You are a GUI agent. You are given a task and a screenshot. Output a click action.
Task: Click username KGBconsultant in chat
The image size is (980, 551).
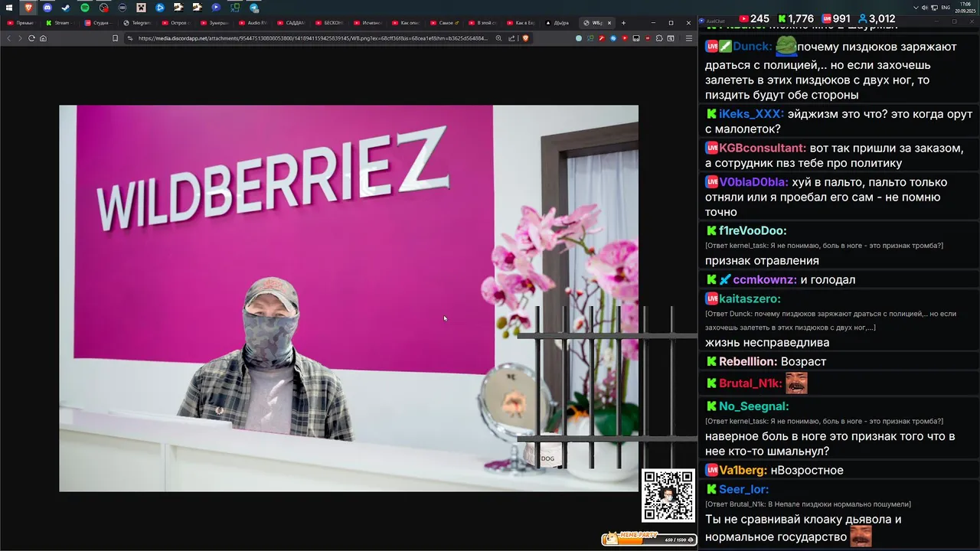click(763, 148)
